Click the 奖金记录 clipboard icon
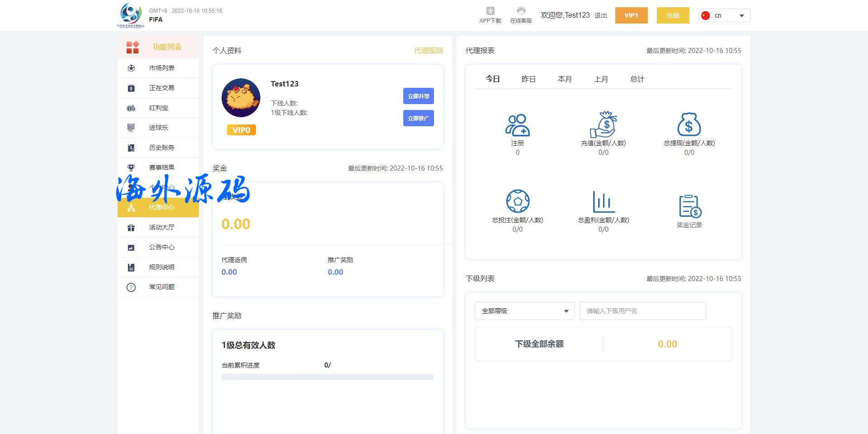Screen dimensions: 868x434 (689, 206)
